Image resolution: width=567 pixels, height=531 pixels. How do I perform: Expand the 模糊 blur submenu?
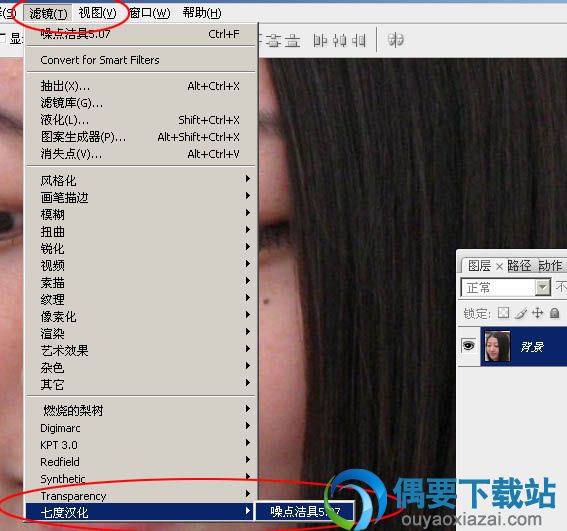(x=141, y=214)
